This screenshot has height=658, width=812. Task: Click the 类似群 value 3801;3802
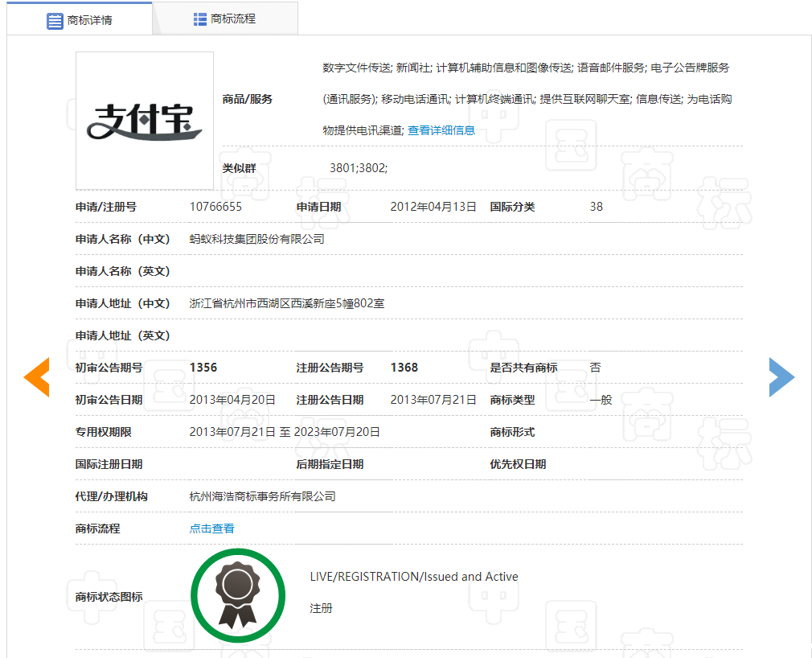tap(359, 168)
